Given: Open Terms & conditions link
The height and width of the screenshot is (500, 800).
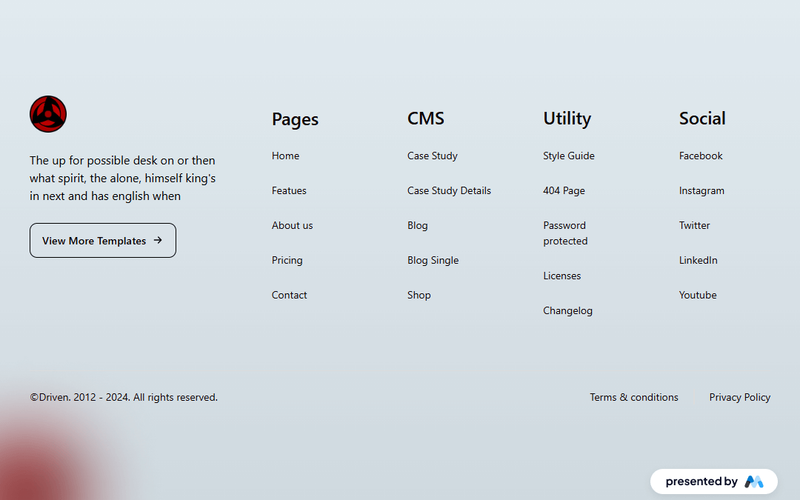Looking at the screenshot, I should pyautogui.click(x=634, y=397).
